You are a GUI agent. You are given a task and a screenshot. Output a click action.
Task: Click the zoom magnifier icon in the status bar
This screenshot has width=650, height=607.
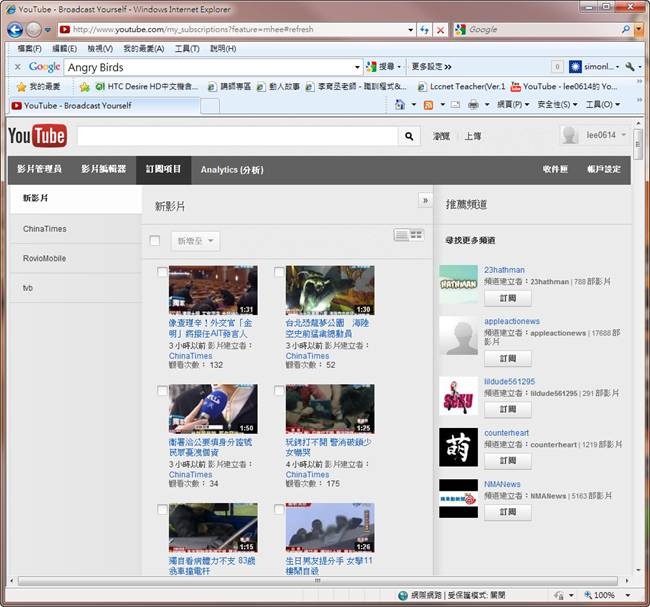point(588,595)
